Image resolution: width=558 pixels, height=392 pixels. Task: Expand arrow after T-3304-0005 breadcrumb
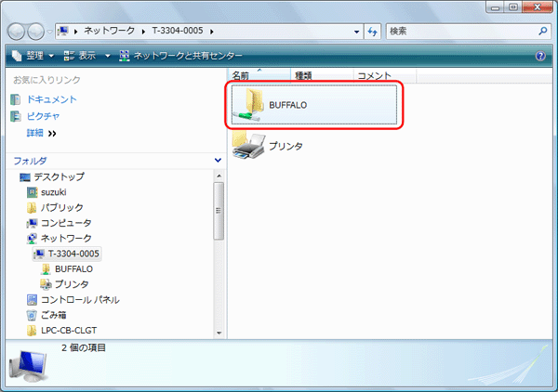212,32
